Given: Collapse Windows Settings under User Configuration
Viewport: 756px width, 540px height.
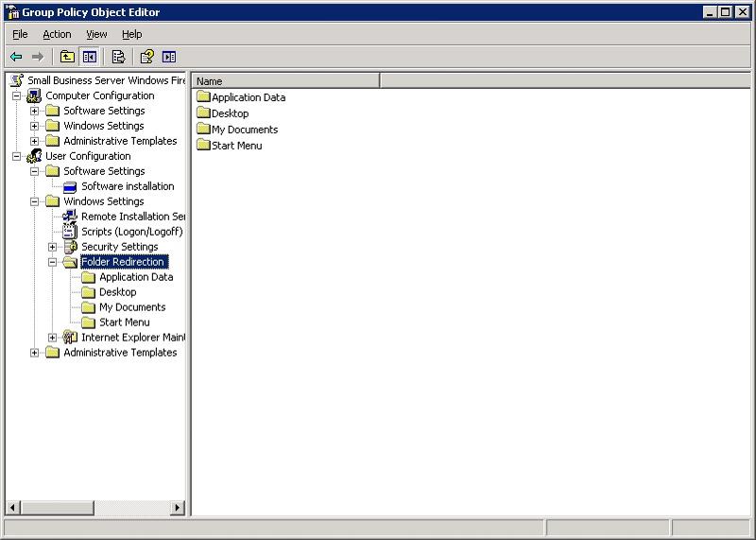Looking at the screenshot, I should point(34,201).
